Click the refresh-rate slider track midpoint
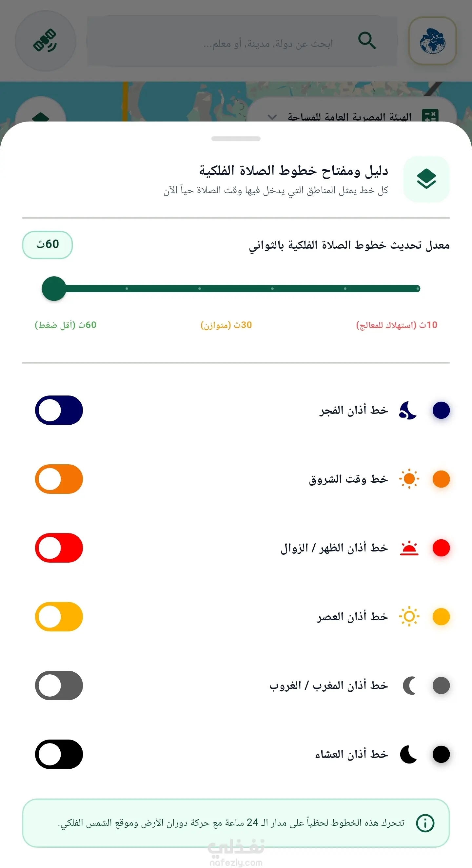 point(236,288)
